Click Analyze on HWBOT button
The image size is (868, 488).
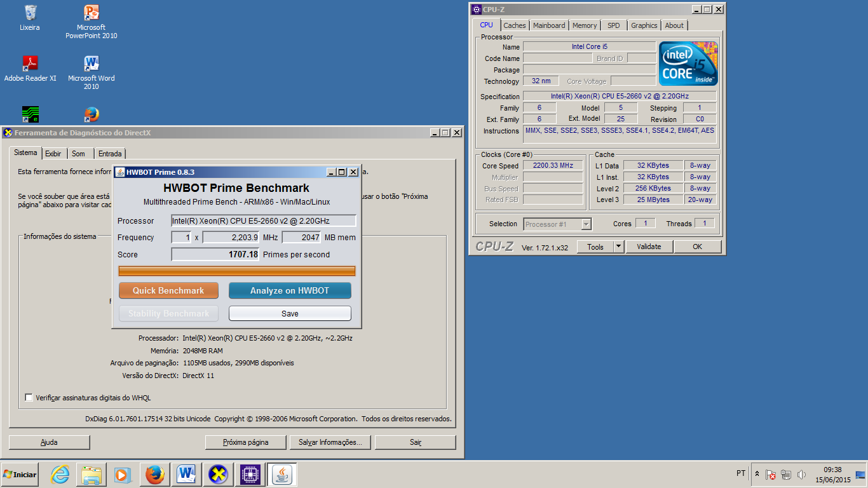coord(290,290)
